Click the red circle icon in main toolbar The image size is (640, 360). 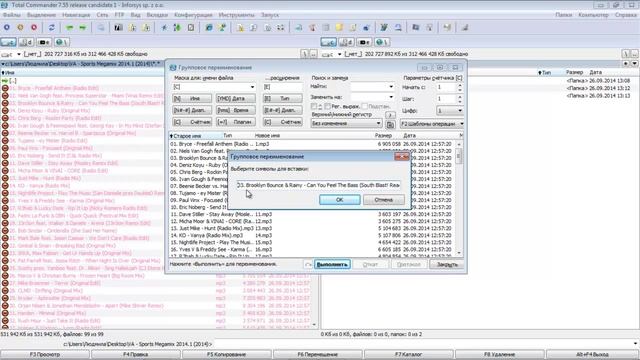(x=34, y=27)
